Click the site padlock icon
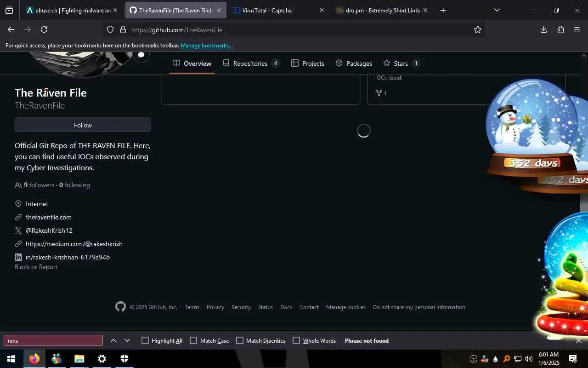The image size is (588, 368). tap(123, 29)
